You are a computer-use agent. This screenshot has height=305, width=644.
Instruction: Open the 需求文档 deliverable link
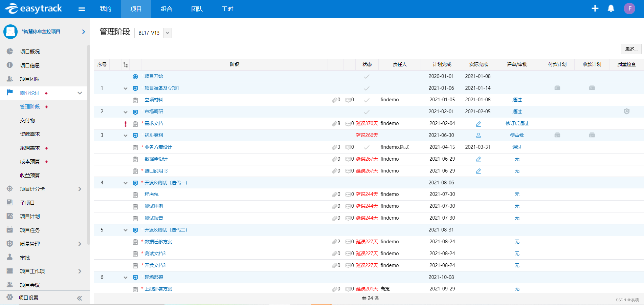tap(154, 123)
